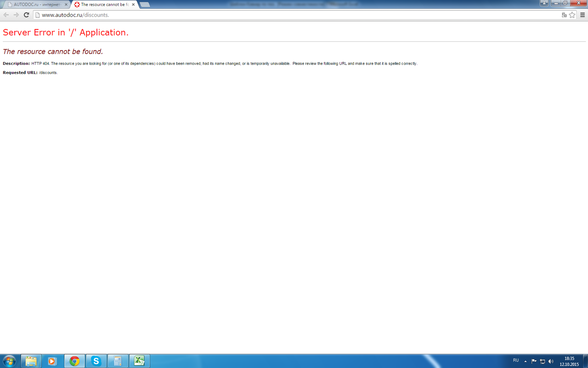Screen dimensions: 588x368
Task: Close the AUTODOC.ru tab
Action: coord(66,5)
